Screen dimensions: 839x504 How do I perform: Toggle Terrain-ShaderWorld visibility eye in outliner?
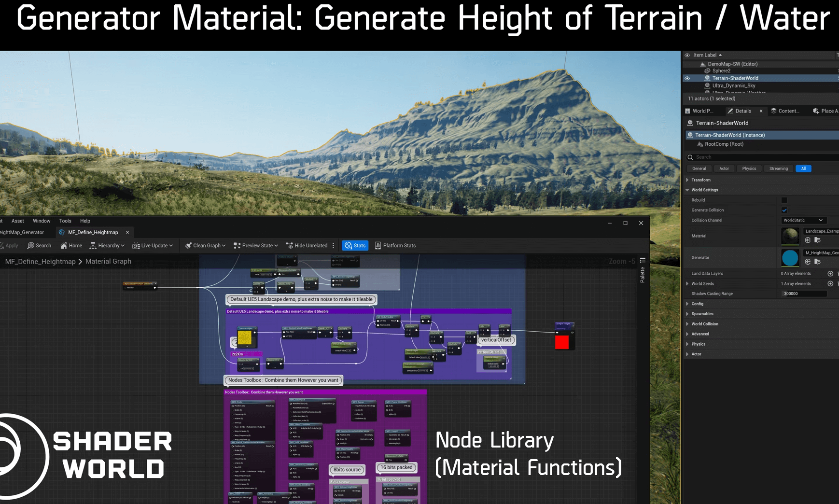click(687, 78)
